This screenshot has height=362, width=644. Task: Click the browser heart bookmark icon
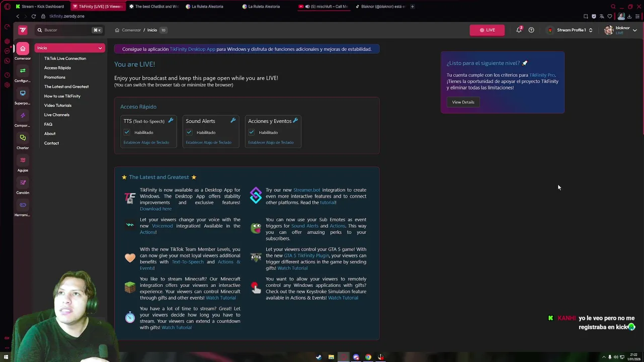click(610, 16)
